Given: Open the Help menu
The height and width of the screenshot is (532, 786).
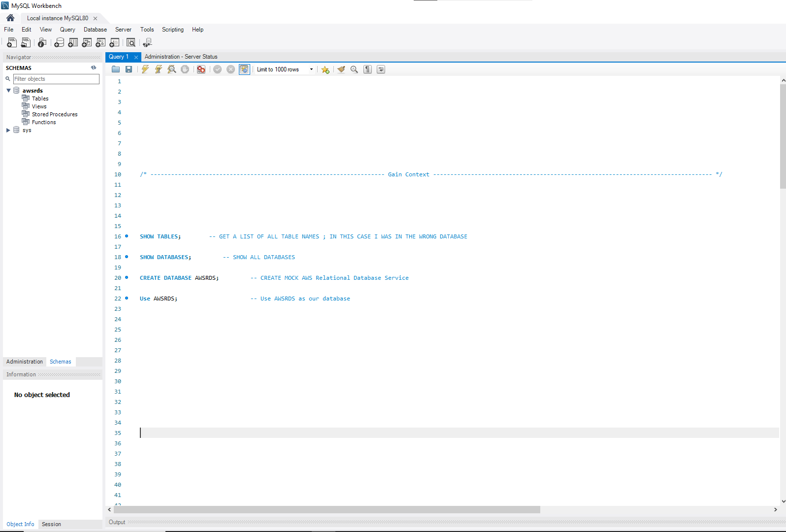Looking at the screenshot, I should (197, 30).
